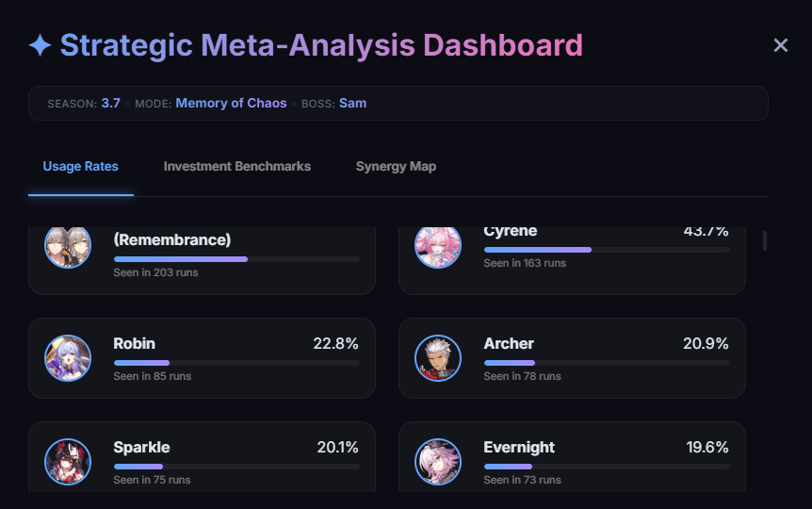
Task: Open the Synergy Map tab
Action: tap(396, 166)
